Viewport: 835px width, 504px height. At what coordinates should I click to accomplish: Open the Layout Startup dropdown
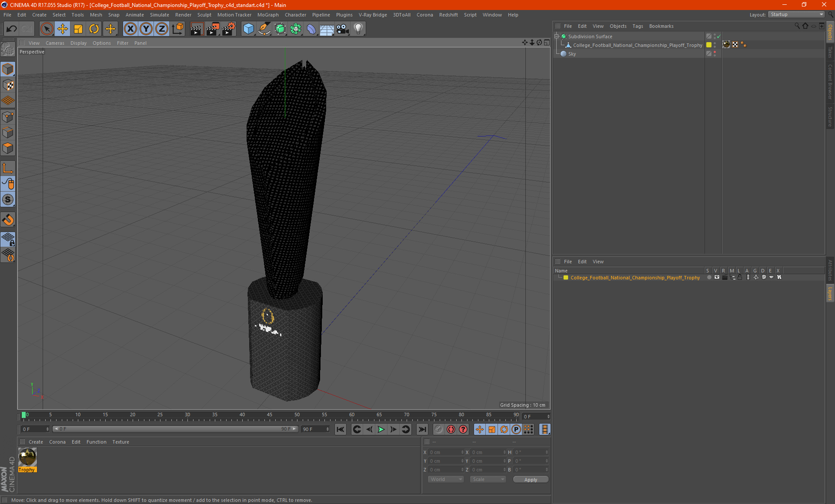[797, 15]
